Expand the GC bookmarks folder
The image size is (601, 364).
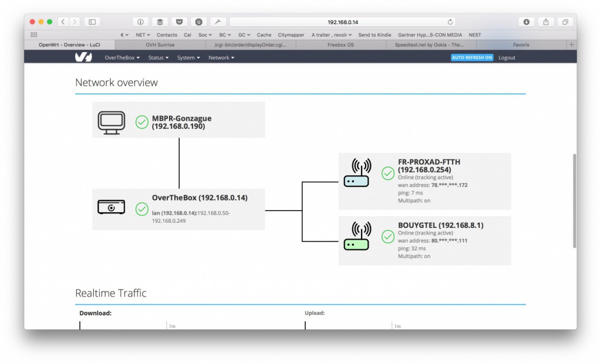click(244, 35)
